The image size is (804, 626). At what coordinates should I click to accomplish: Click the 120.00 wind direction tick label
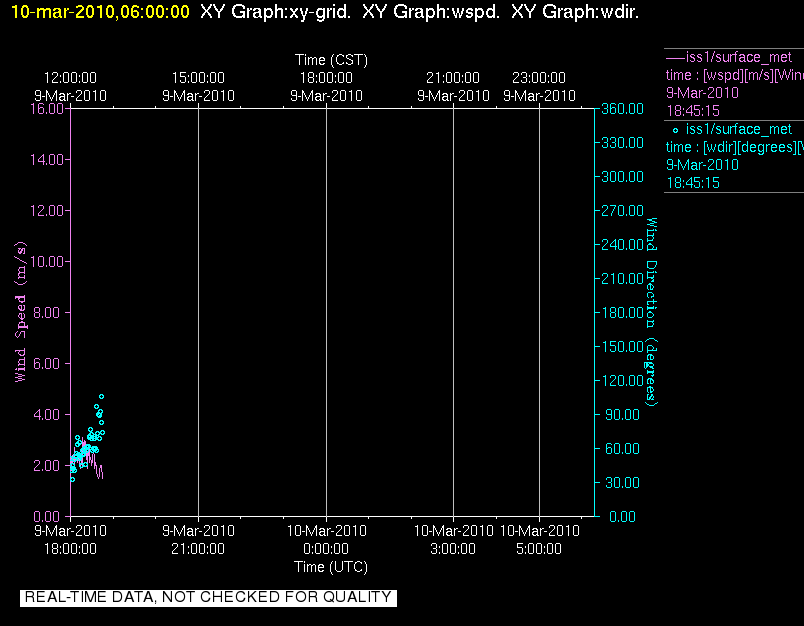click(622, 380)
